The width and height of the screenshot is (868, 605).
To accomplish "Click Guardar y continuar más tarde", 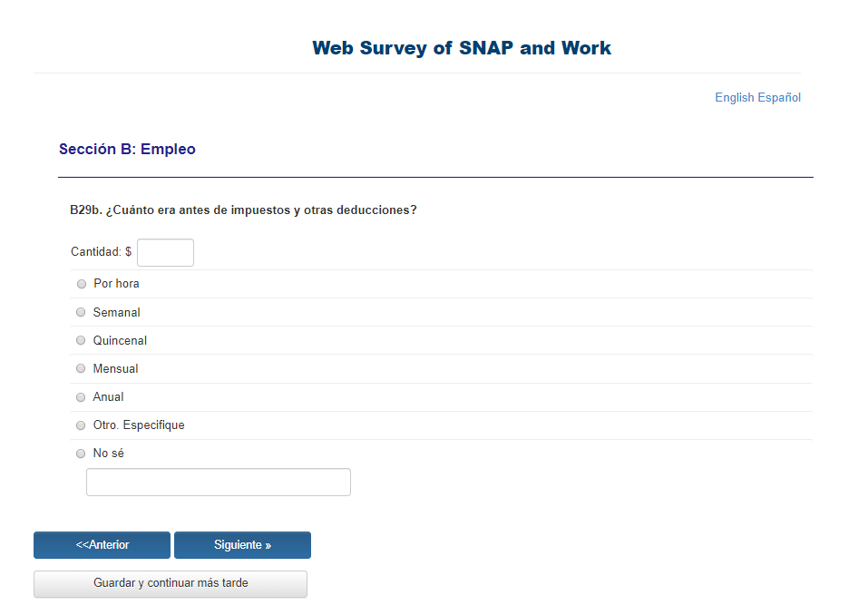I will coord(171,584).
